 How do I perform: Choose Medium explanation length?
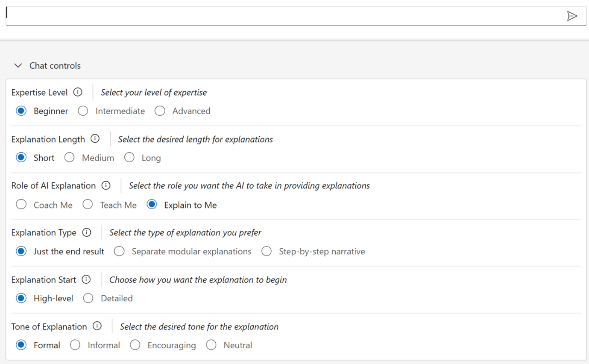[69, 157]
